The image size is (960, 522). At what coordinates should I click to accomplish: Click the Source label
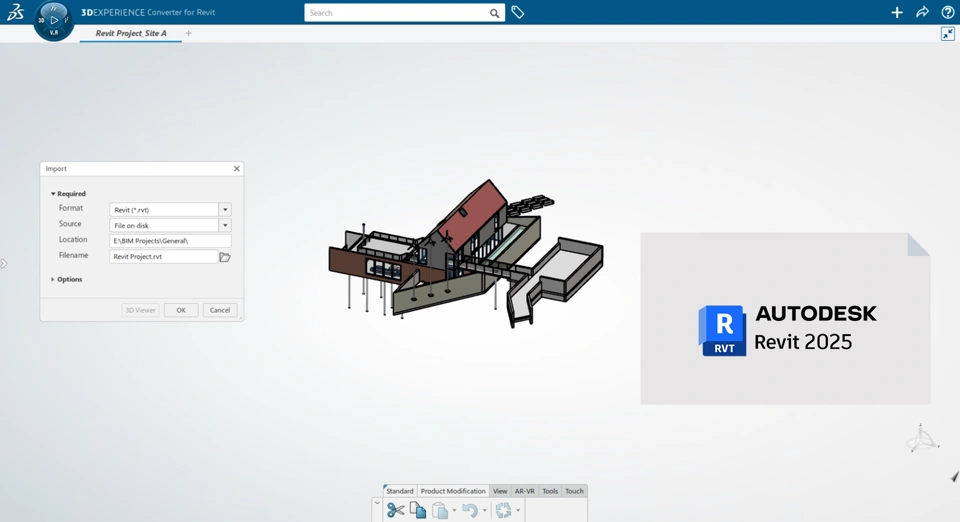tap(70, 224)
